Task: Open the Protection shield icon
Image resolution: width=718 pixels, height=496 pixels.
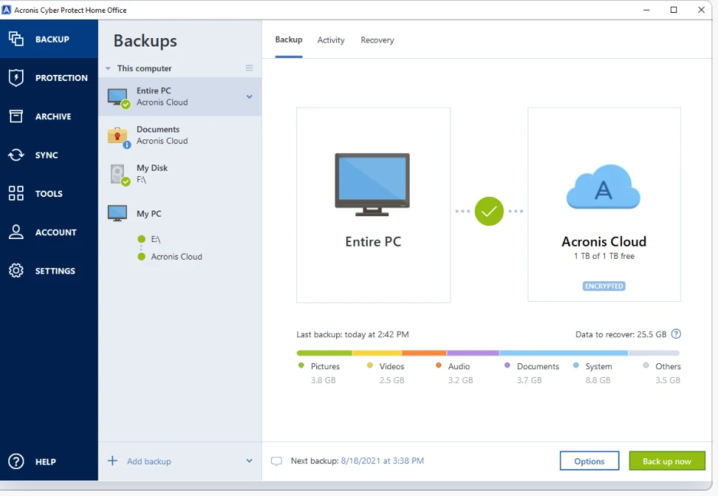Action: [x=16, y=77]
